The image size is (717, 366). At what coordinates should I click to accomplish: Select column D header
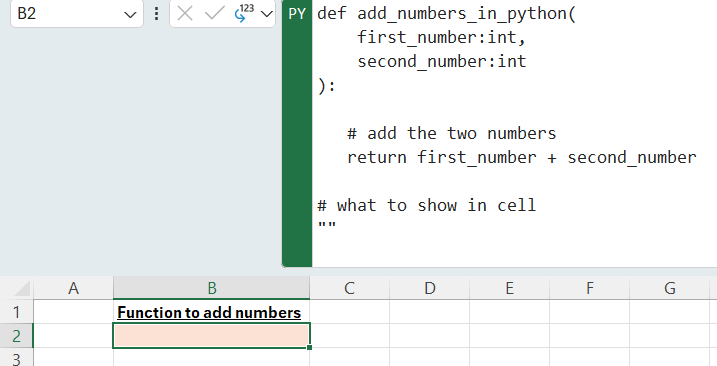pos(429,288)
